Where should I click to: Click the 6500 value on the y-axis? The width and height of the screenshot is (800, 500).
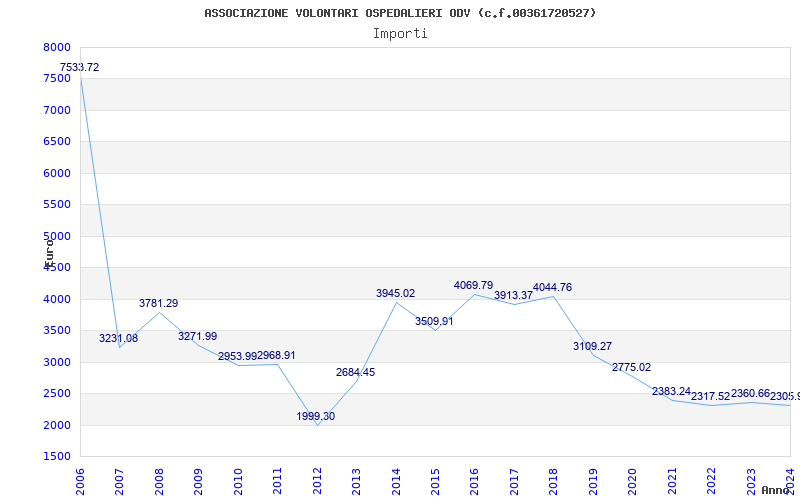click(56, 142)
